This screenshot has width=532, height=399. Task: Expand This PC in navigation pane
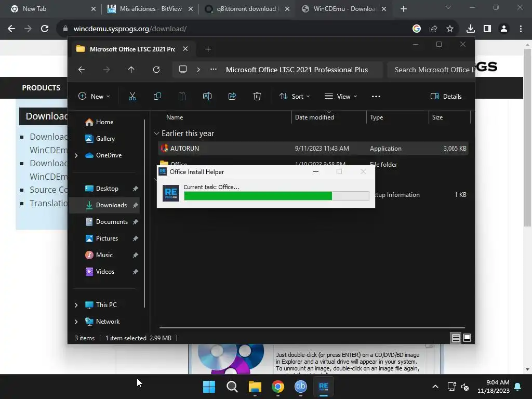pos(76,305)
